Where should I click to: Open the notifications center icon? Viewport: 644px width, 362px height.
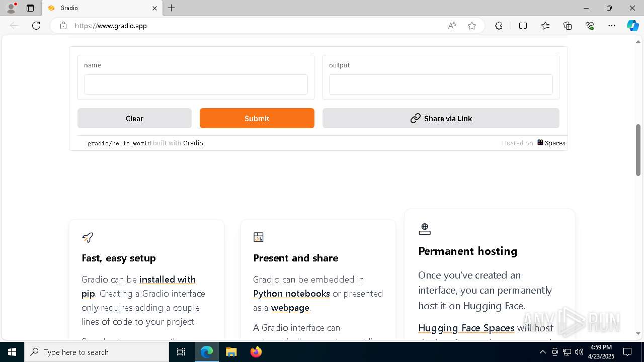pos(627,352)
